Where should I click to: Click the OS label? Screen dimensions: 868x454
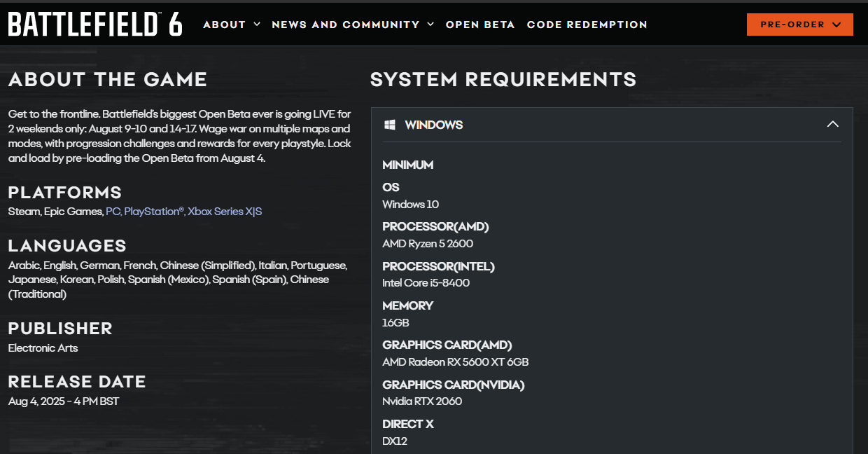click(x=391, y=187)
